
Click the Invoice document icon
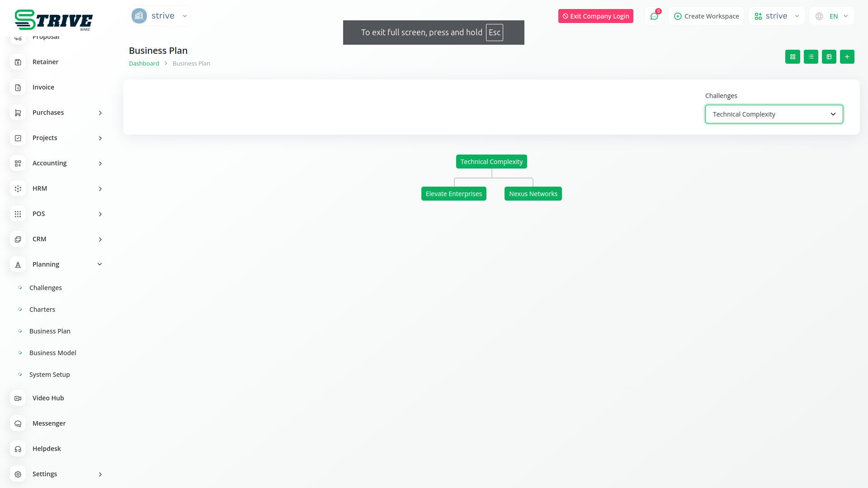click(x=18, y=87)
